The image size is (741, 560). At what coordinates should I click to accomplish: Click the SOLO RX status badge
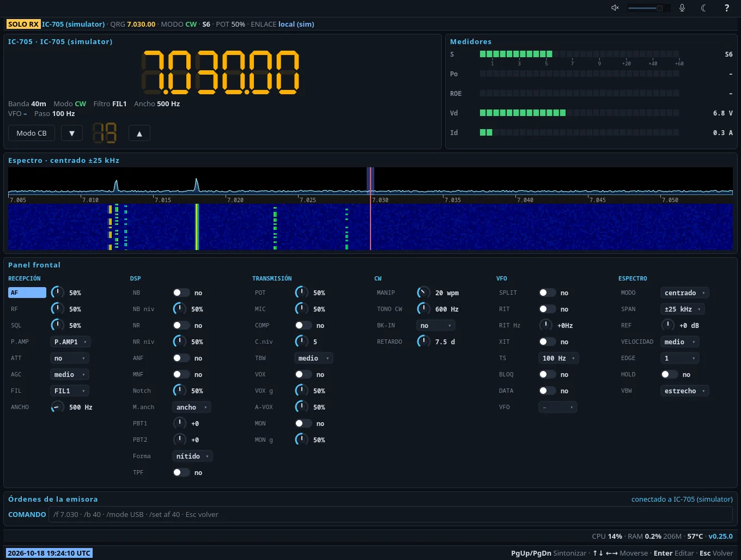pos(23,24)
